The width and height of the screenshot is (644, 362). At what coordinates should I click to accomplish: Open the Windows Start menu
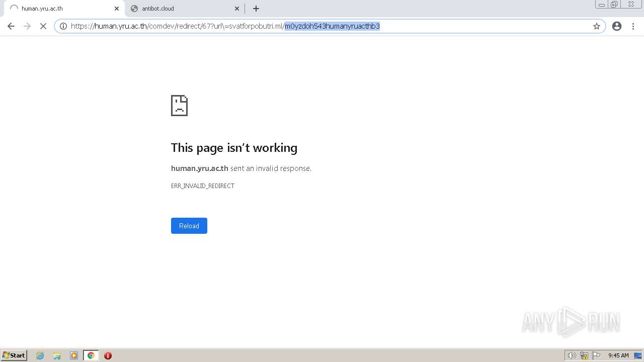point(14,355)
